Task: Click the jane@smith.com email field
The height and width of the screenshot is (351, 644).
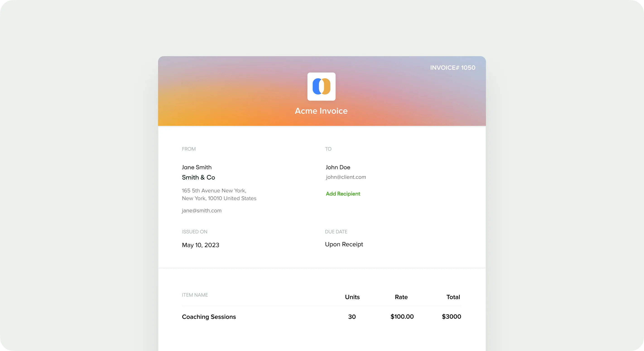Action: tap(202, 211)
